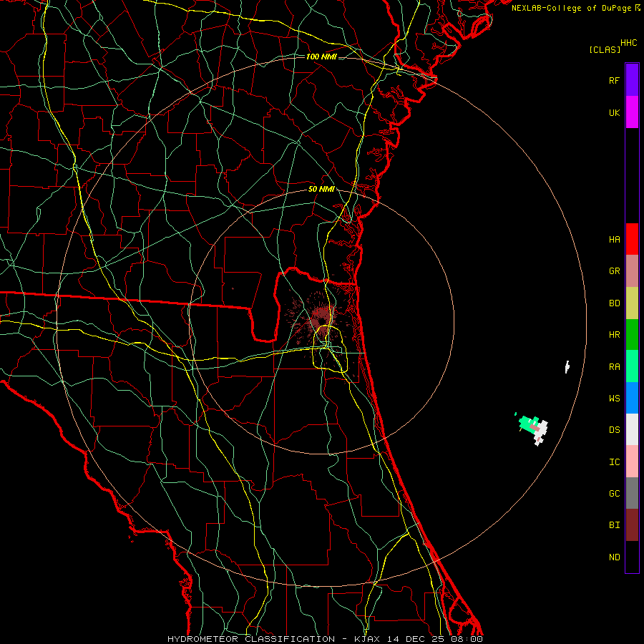The height and width of the screenshot is (644, 644).
Task: Click the 50 NMI range ring label
Action: click(321, 189)
